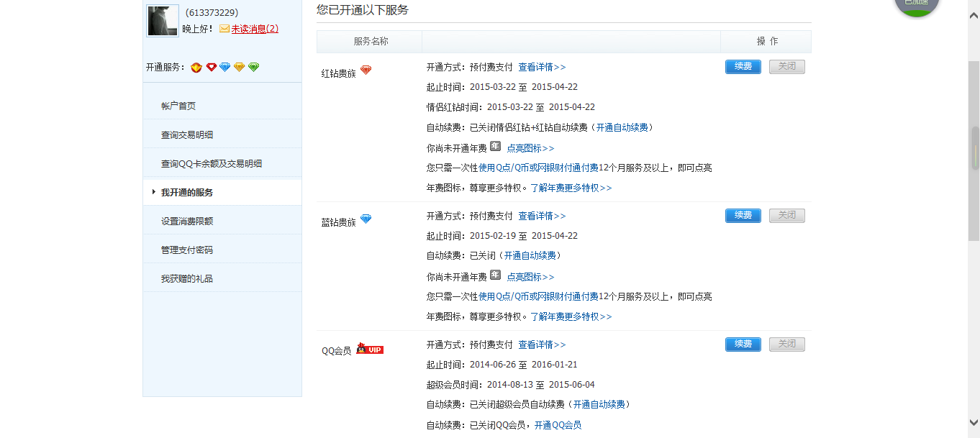
Task: Click QQ会员 service name
Action: (336, 351)
